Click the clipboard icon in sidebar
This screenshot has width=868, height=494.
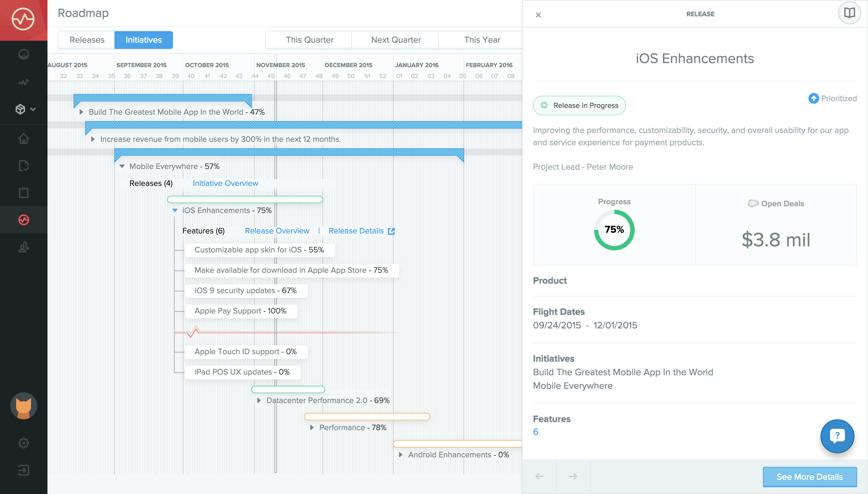(x=23, y=192)
